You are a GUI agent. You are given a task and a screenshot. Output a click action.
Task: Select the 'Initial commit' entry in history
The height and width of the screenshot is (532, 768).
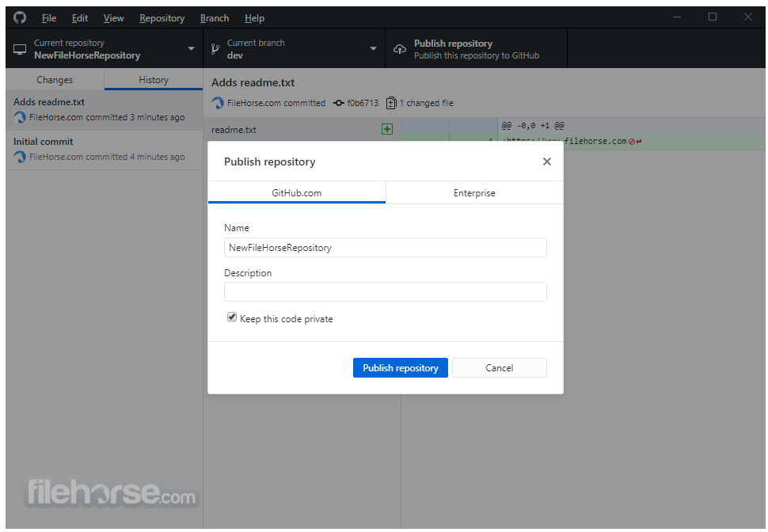(105, 150)
